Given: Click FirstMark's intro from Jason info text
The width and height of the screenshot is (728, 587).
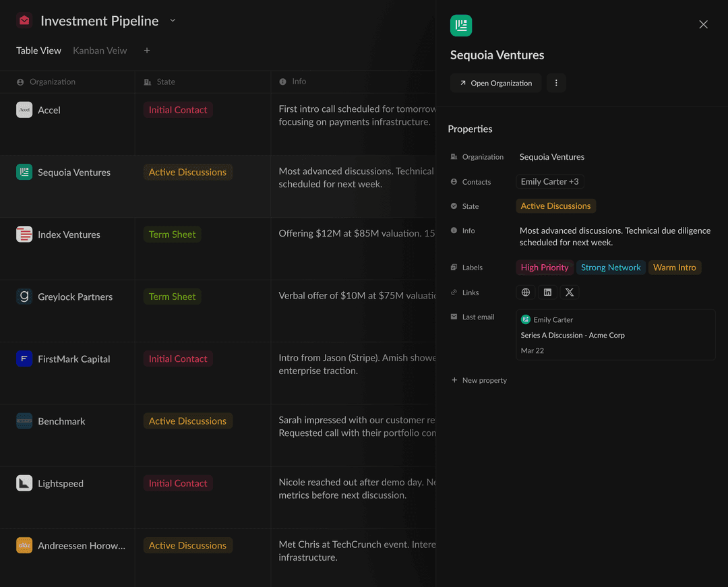Looking at the screenshot, I should 357,365.
